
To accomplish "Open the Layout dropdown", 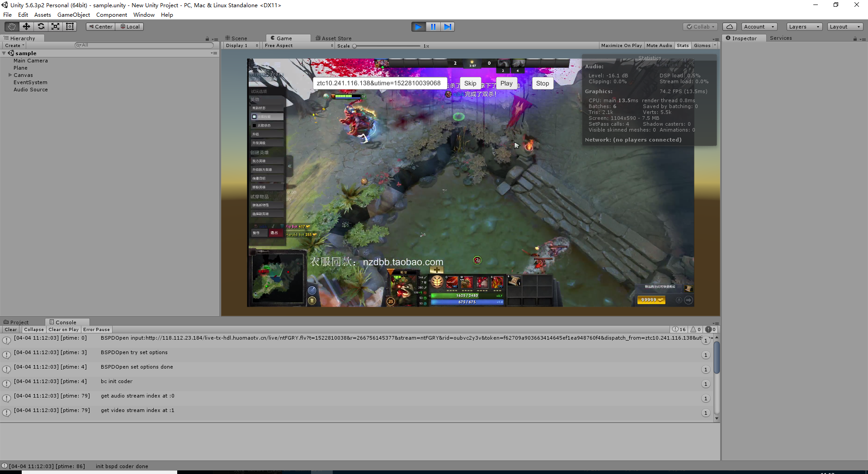I will click(x=845, y=27).
